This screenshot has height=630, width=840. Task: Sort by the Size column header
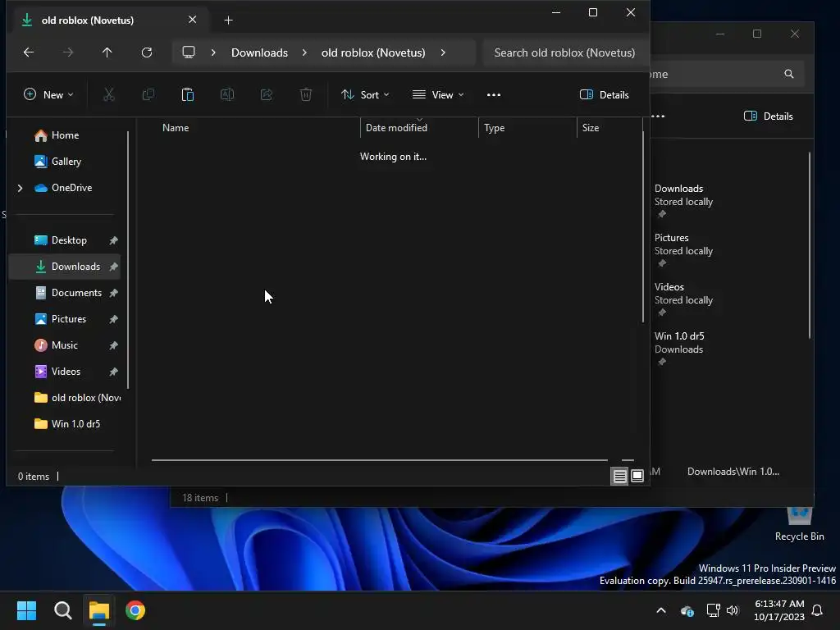point(609,128)
